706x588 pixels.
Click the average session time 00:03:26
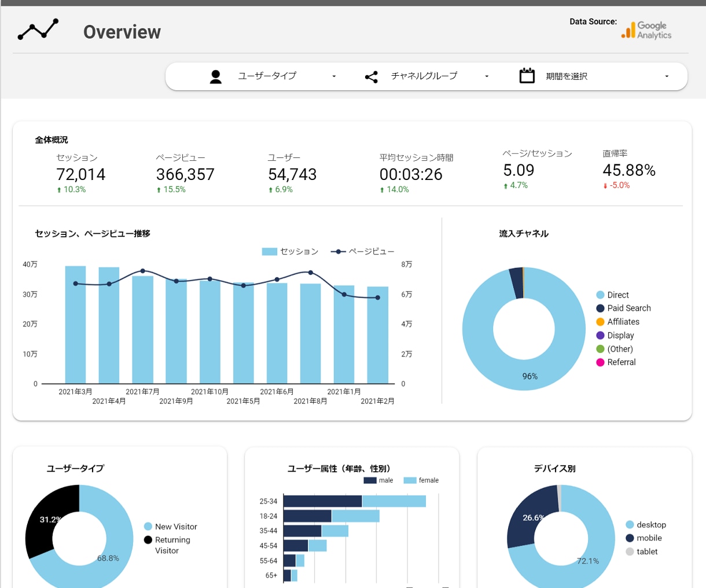pos(411,174)
